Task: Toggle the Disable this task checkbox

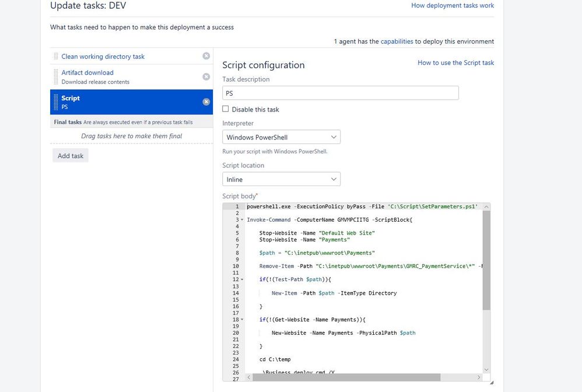Action: [x=225, y=108]
